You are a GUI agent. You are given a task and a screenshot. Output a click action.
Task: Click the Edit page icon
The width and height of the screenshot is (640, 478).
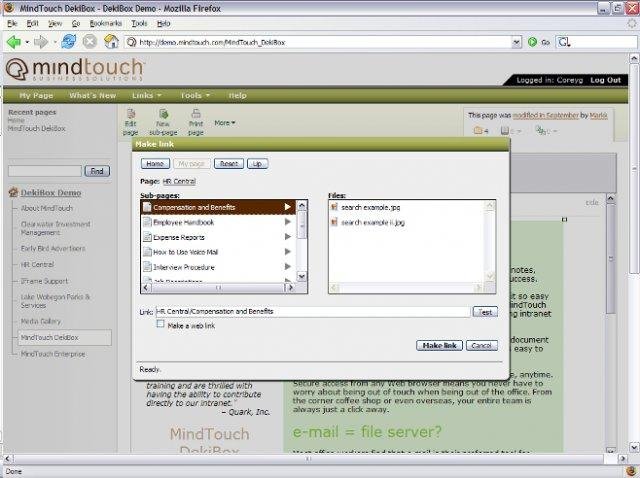pyautogui.click(x=131, y=113)
